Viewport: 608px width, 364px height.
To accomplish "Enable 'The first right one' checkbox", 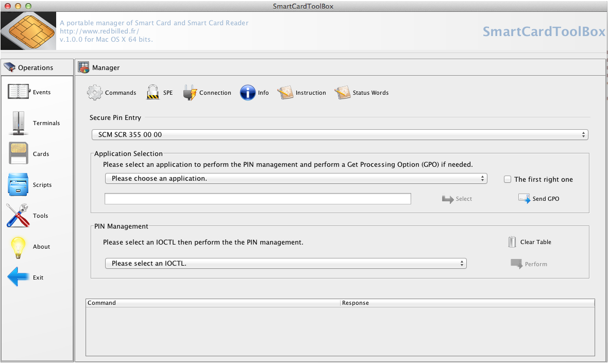I will pyautogui.click(x=508, y=179).
